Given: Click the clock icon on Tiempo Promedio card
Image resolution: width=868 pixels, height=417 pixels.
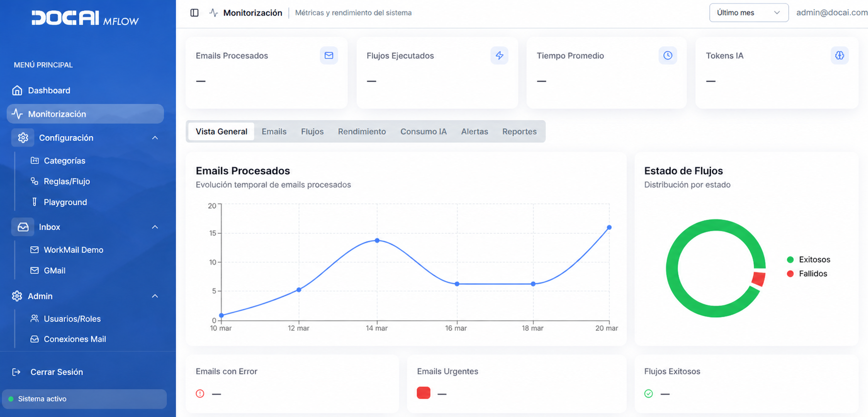Looking at the screenshot, I should (x=668, y=56).
